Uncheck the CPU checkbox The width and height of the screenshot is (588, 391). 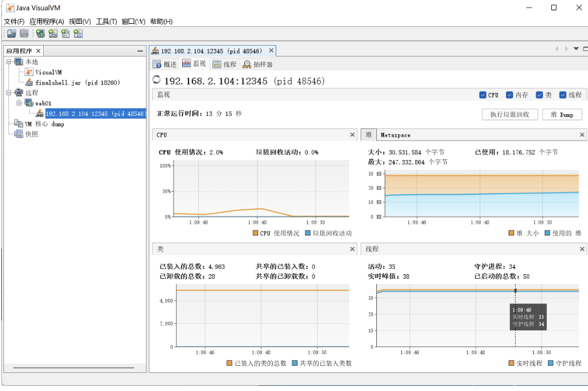(483, 95)
